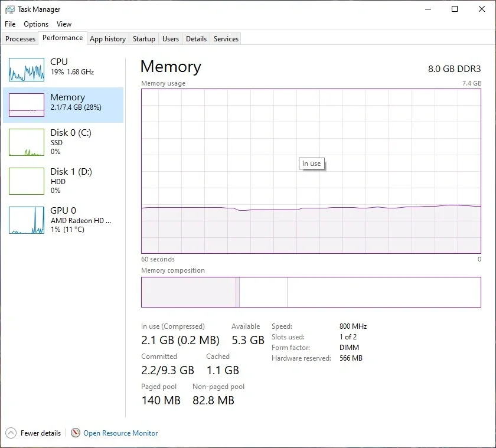Click the Task Manager title bar icon
Screen dimensions: 496x448
click(10, 9)
